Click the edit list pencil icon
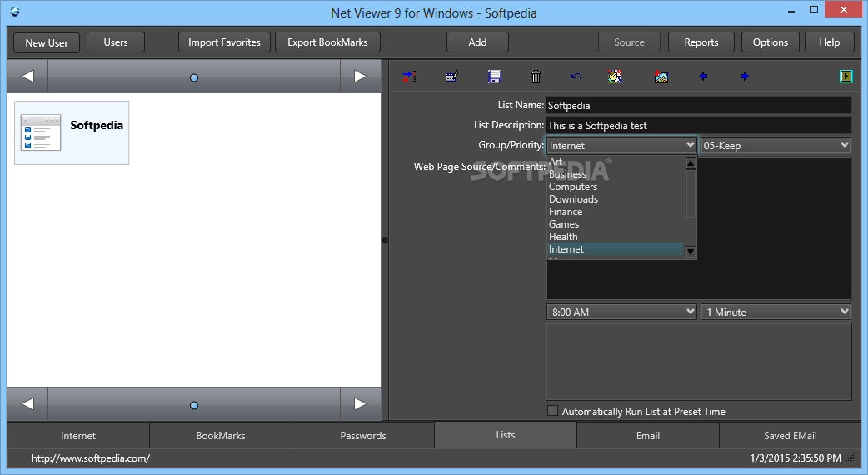The image size is (868, 475). click(x=451, y=77)
